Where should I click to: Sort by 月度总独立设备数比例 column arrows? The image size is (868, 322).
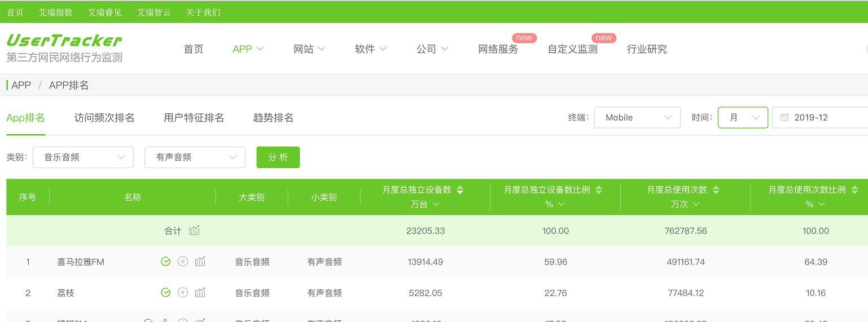pyautogui.click(x=599, y=190)
